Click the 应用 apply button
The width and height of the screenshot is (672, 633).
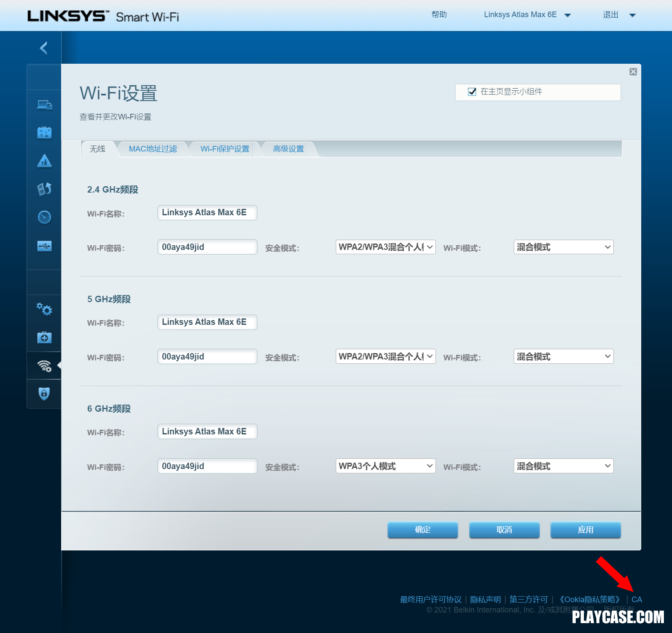[586, 530]
